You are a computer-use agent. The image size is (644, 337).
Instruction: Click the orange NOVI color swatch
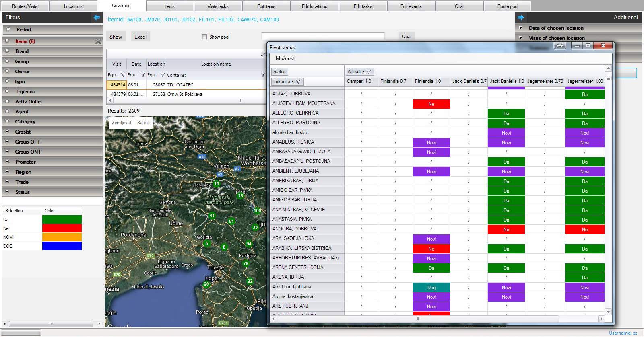point(62,237)
